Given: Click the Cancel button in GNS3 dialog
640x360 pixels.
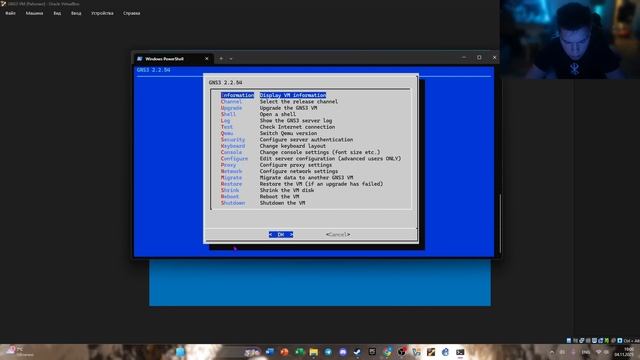Looking at the screenshot, I should click(x=338, y=235).
